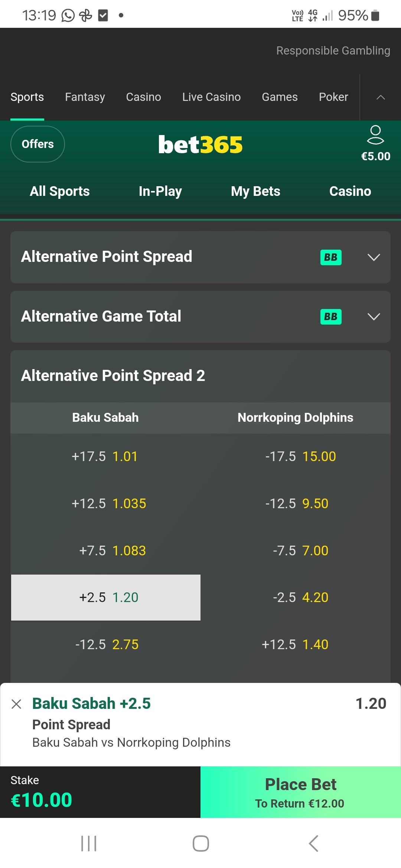Tap the Bet Builder badge on Alternative Game Total
Screen dimensions: 401x868
331,316
